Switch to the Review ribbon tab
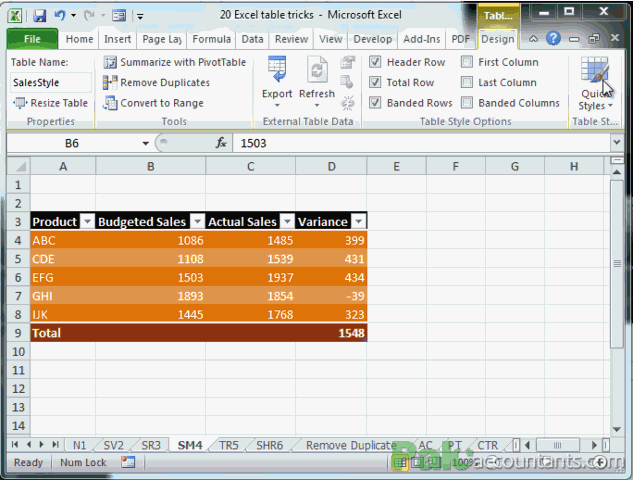This screenshot has height=480, width=633. pyautogui.click(x=291, y=39)
